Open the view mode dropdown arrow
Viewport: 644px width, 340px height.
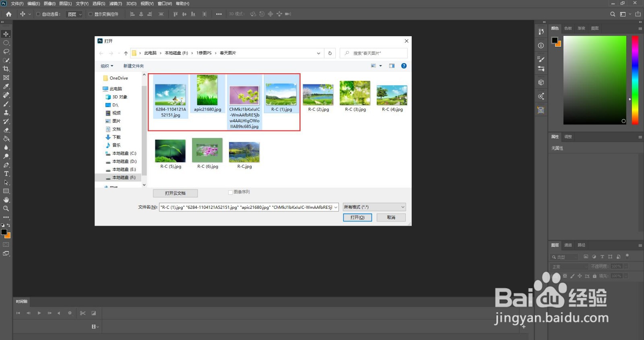point(380,66)
